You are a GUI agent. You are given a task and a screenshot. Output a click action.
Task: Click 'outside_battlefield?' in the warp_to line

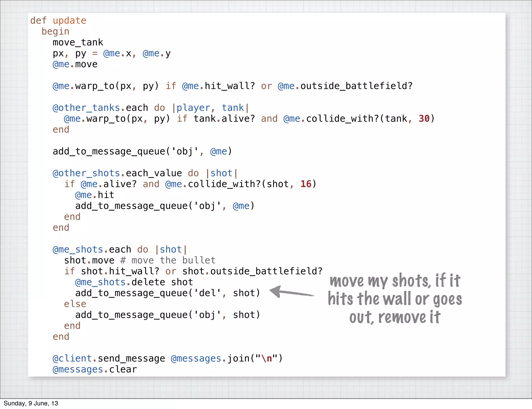(356, 86)
